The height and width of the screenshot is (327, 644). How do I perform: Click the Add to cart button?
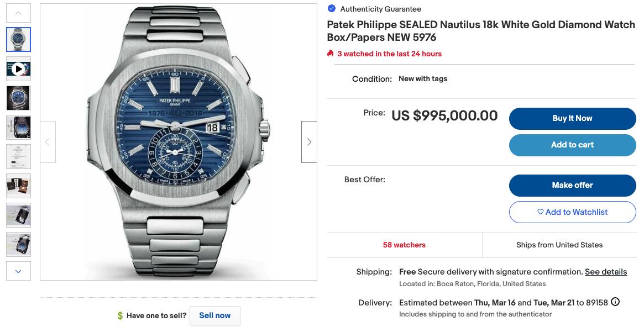click(x=572, y=145)
